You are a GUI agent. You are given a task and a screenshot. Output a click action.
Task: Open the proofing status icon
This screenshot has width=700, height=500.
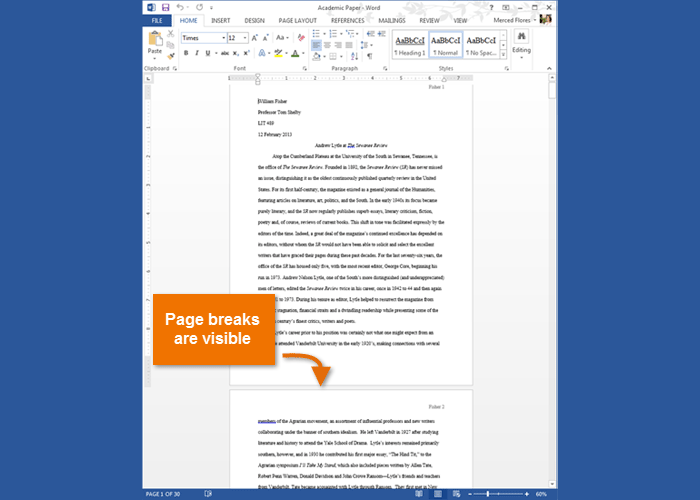208,494
